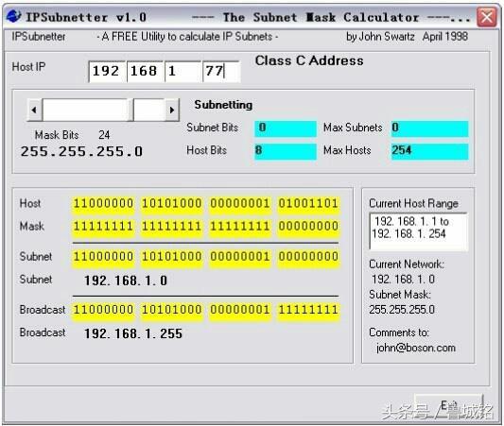Screen dimensions: 504x426
Task: Click the Broadcast address 192.168.1.255
Action: (133, 333)
